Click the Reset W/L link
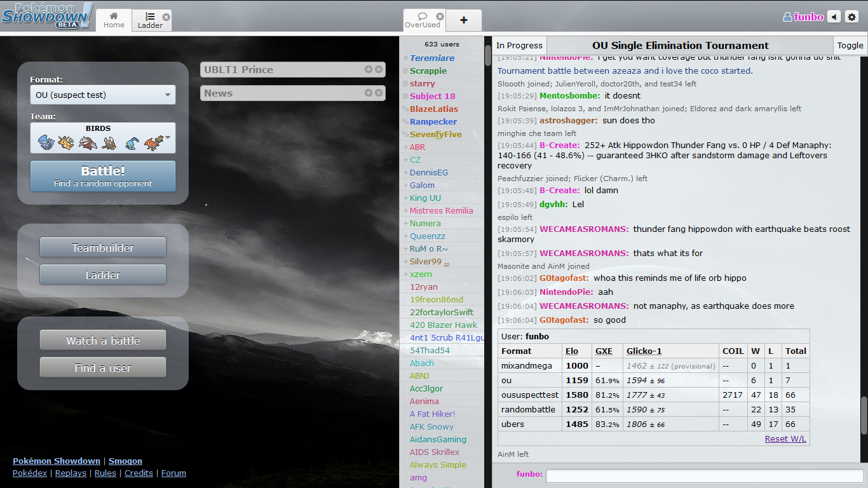 pyautogui.click(x=785, y=438)
